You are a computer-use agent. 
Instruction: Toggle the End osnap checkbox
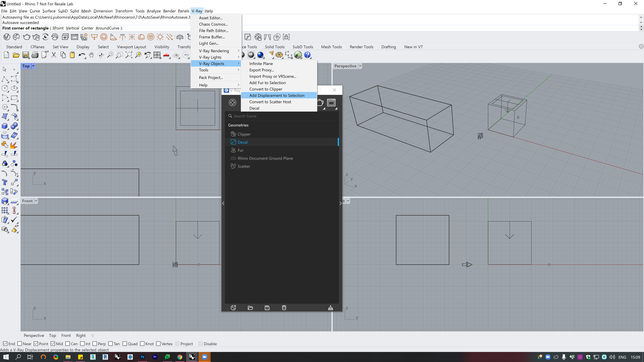[5, 344]
